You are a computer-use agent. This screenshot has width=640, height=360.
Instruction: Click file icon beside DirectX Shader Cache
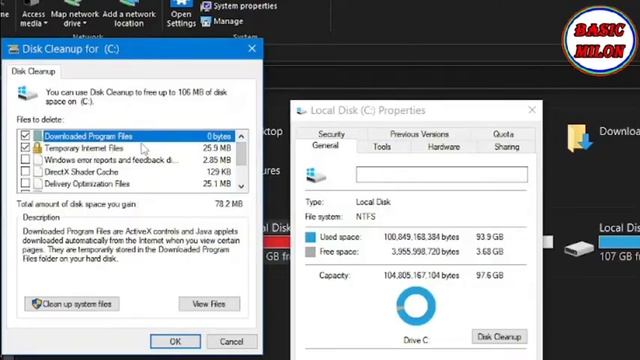(x=38, y=172)
